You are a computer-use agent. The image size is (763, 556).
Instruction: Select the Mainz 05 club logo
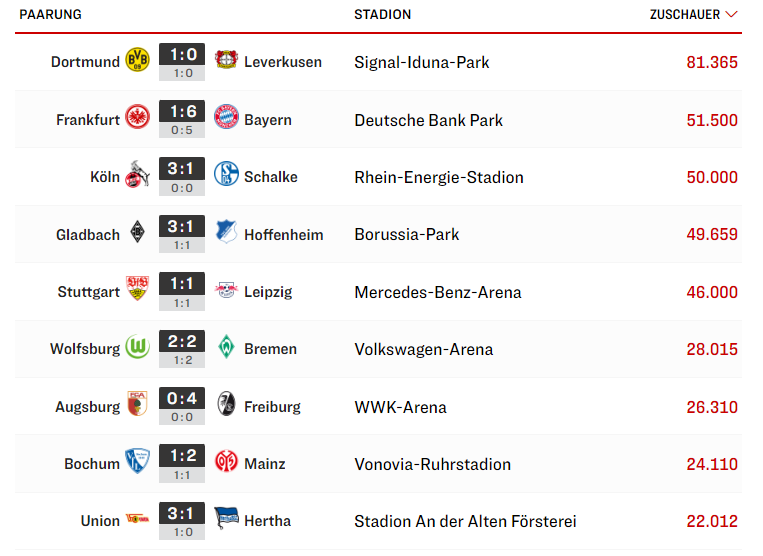[226, 461]
